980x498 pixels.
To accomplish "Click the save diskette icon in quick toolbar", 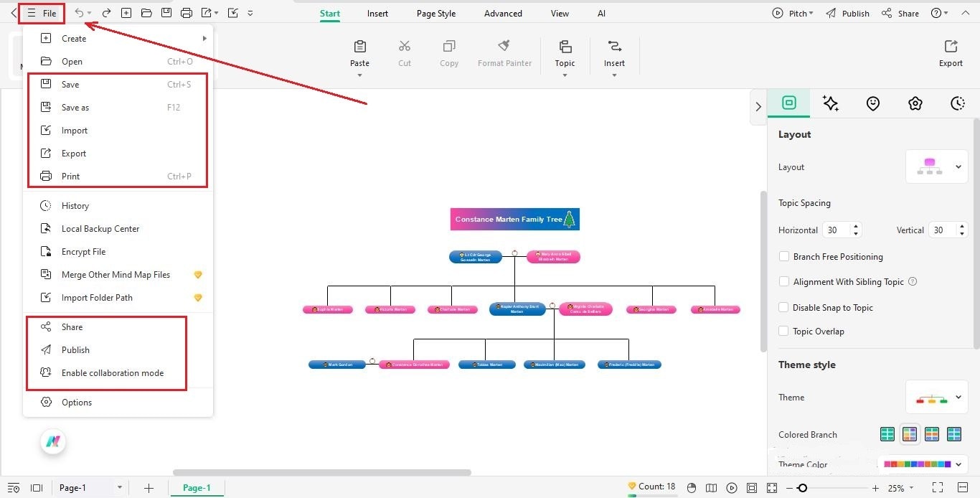I will coord(166,13).
